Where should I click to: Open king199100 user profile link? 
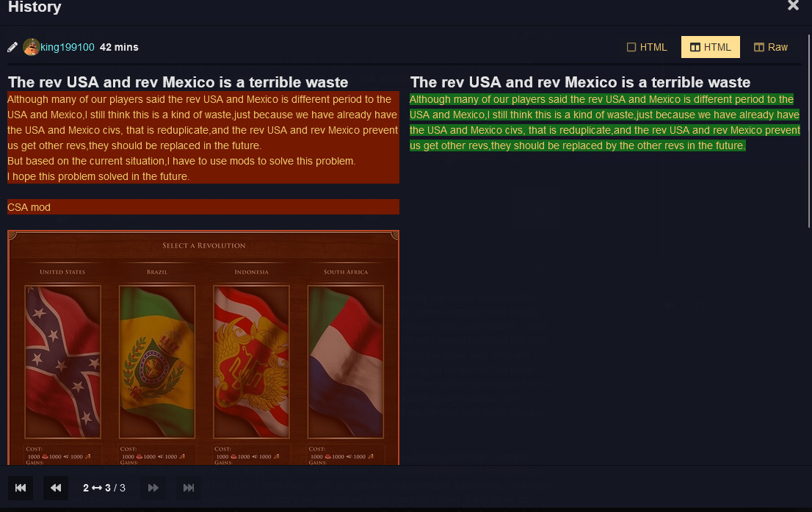click(x=68, y=47)
